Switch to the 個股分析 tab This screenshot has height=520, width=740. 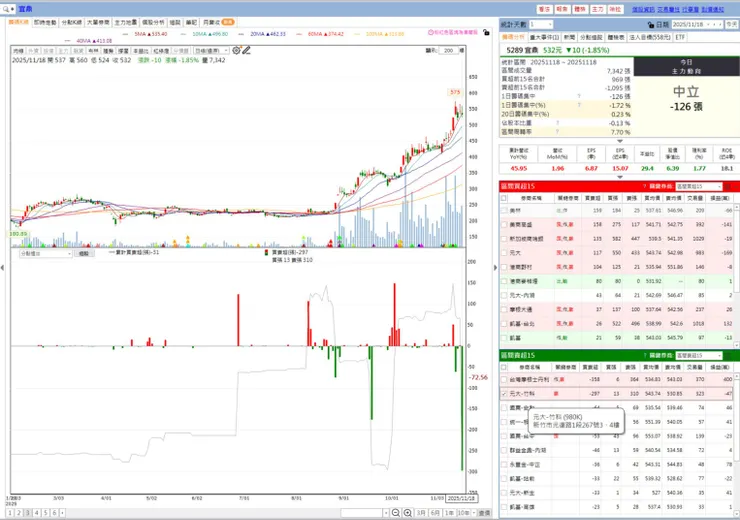[153, 22]
